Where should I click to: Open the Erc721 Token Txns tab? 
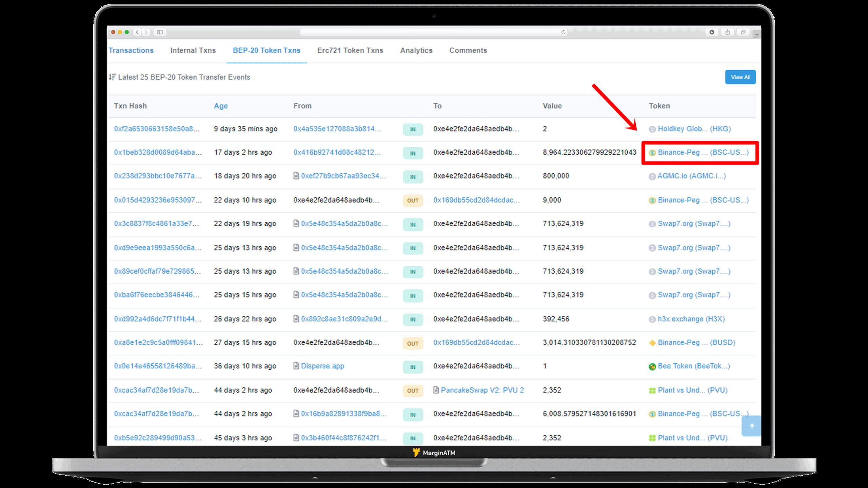tap(350, 50)
